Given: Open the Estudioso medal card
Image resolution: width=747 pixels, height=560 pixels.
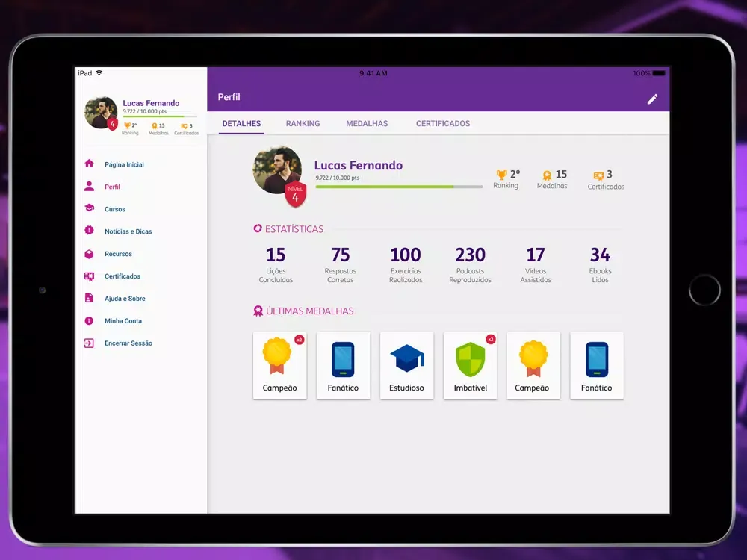Looking at the screenshot, I should pyautogui.click(x=406, y=365).
